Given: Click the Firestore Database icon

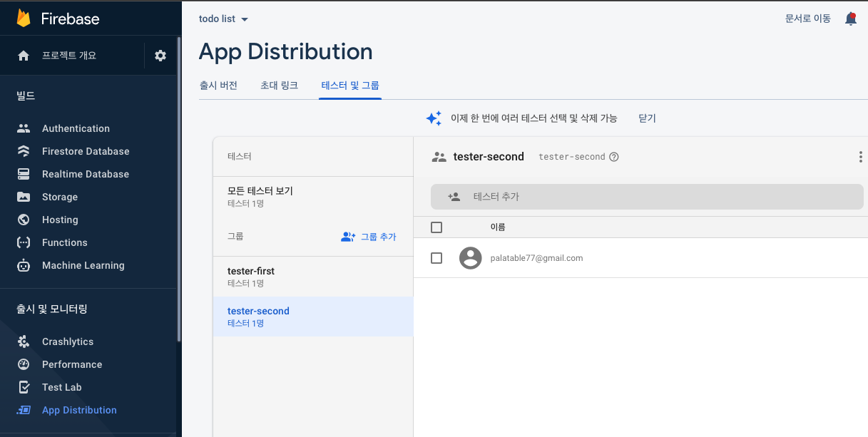Looking at the screenshot, I should click(x=24, y=151).
